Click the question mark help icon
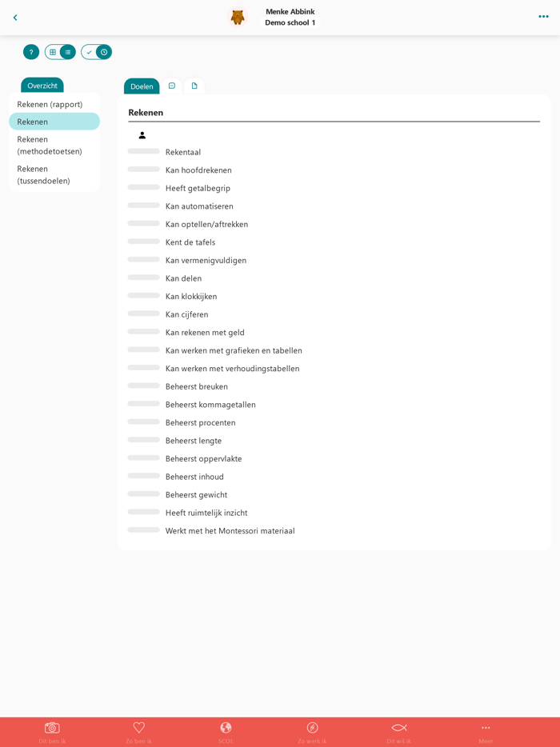This screenshot has height=747, width=560. tap(30, 51)
